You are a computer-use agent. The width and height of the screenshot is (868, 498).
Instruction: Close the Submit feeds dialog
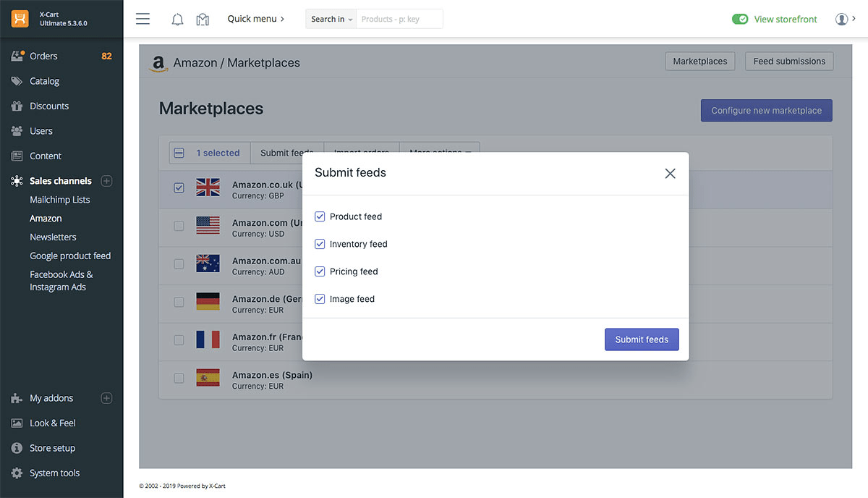pyautogui.click(x=670, y=174)
